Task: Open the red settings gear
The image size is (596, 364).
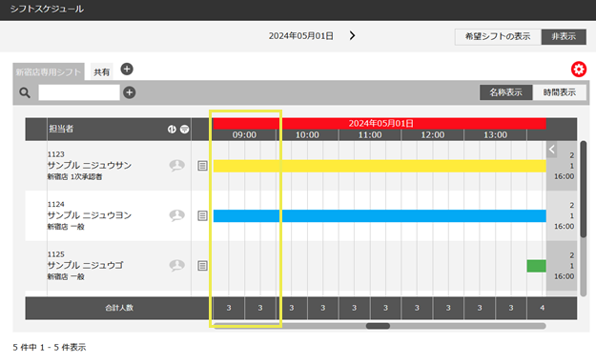Action: tap(579, 70)
